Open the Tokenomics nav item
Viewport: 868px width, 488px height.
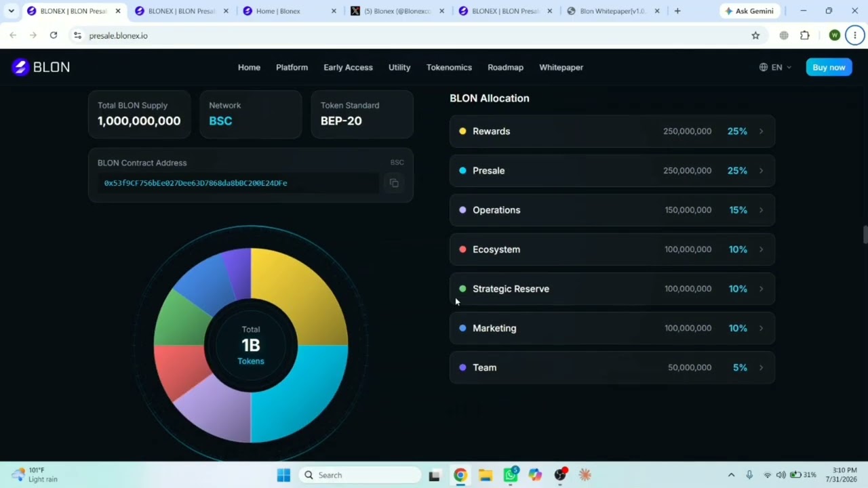(x=449, y=67)
